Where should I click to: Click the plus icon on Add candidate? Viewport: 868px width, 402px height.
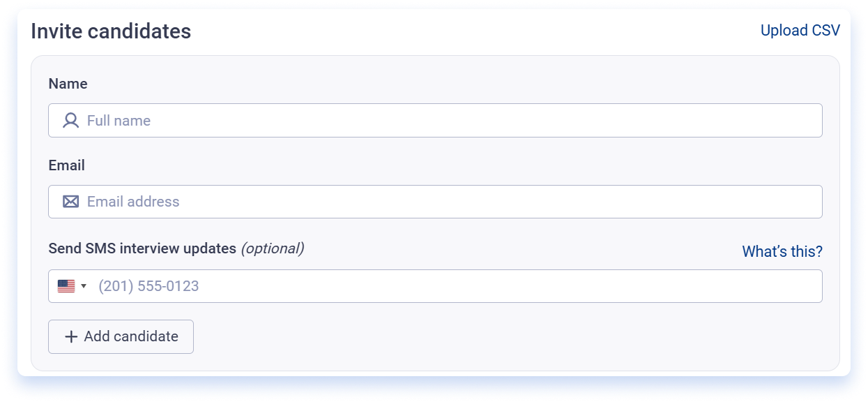71,336
